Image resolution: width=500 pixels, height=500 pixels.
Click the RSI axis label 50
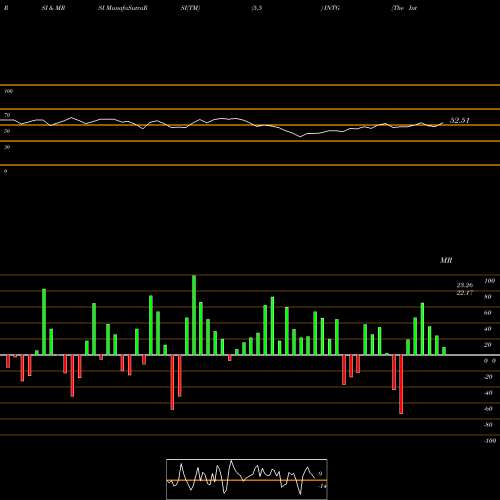(x=7, y=131)
